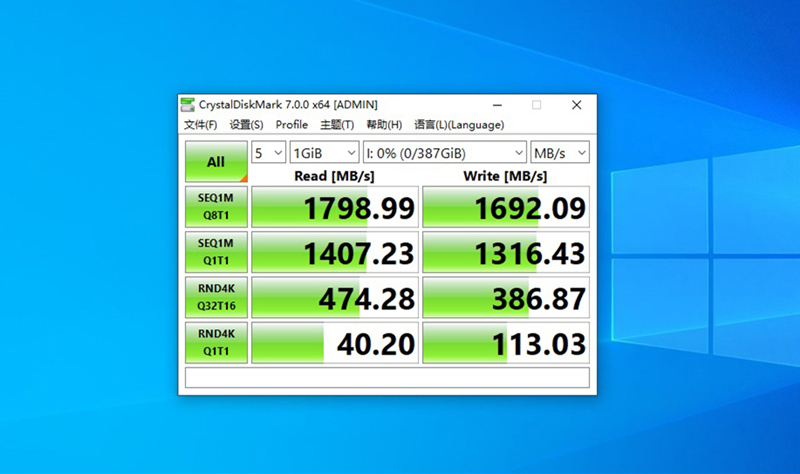Screen dimensions: 800x474
Task: Open the drive selector showing I: 0%
Action: 444,153
